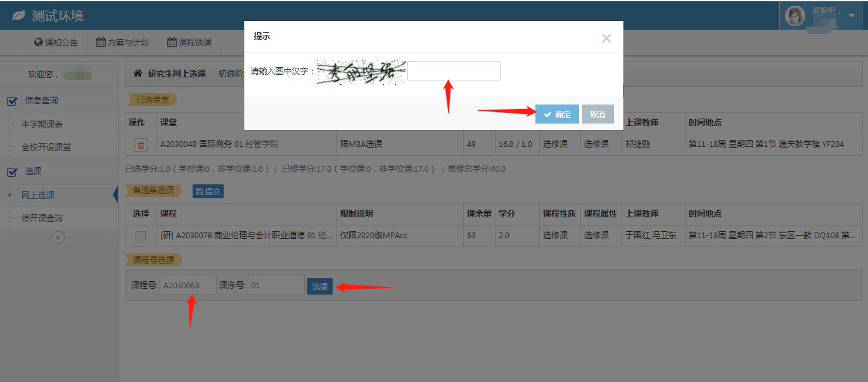
Task: Open 课程选课 menu item
Action: click(189, 42)
